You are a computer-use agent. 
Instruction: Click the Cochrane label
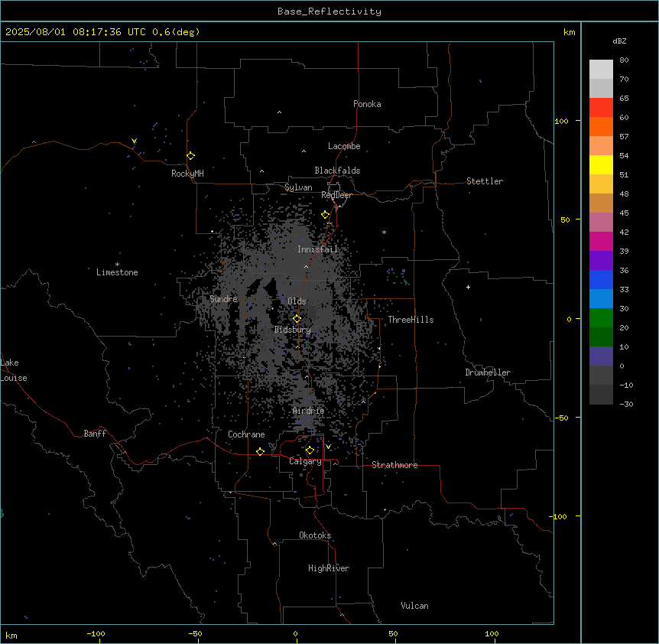point(246,434)
